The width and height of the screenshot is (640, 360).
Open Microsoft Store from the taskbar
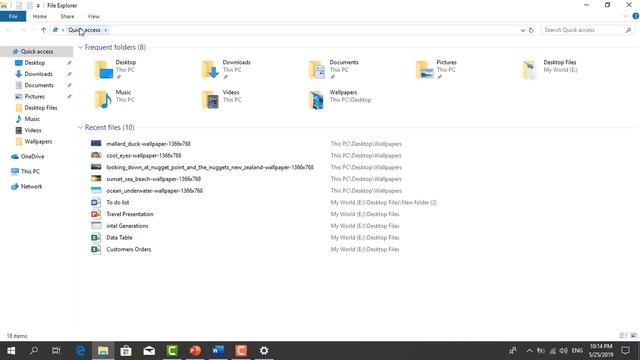click(126, 351)
